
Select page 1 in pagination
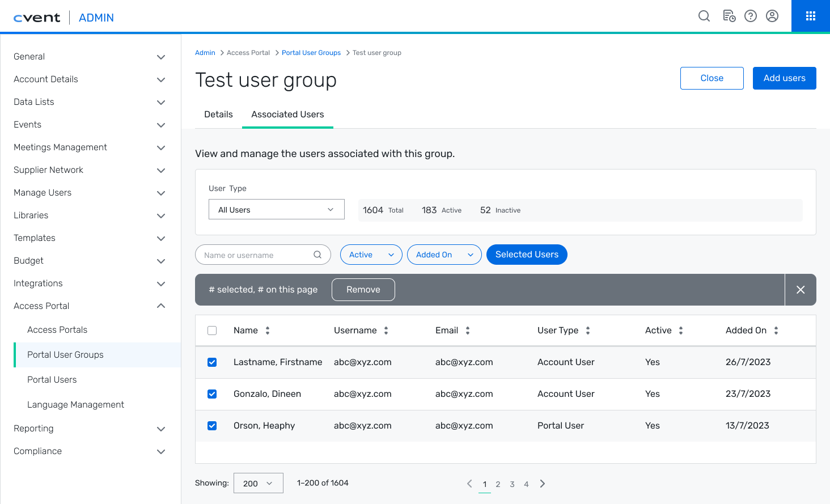485,484
